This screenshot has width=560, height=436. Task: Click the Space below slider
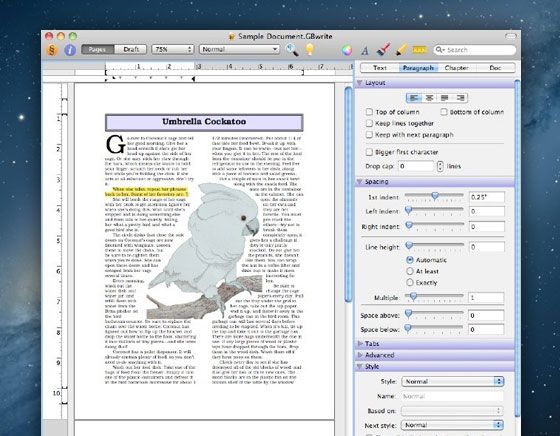point(434,327)
